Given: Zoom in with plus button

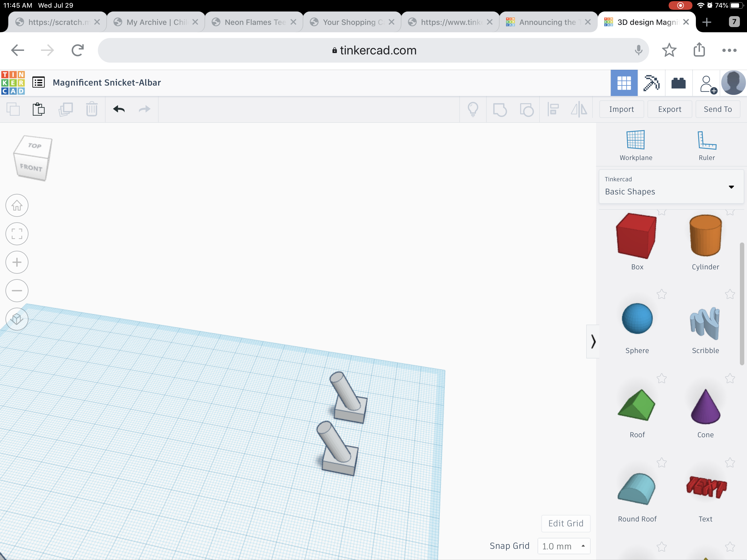Looking at the screenshot, I should point(17,262).
